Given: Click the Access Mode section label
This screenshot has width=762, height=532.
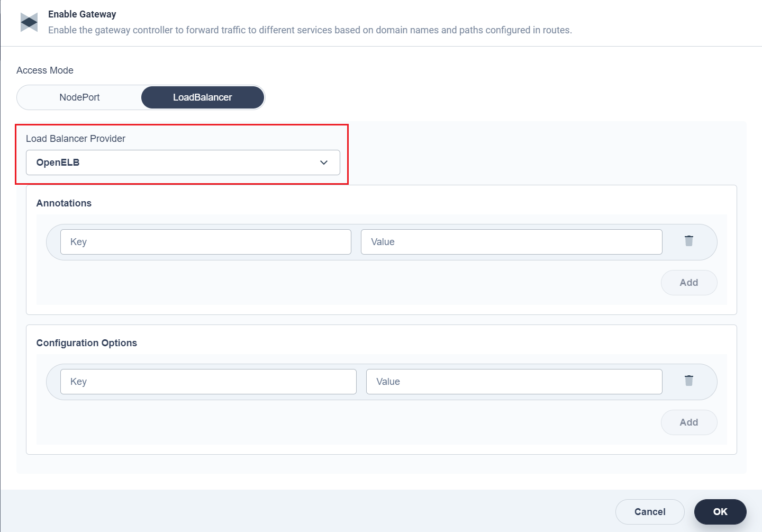Looking at the screenshot, I should (45, 70).
